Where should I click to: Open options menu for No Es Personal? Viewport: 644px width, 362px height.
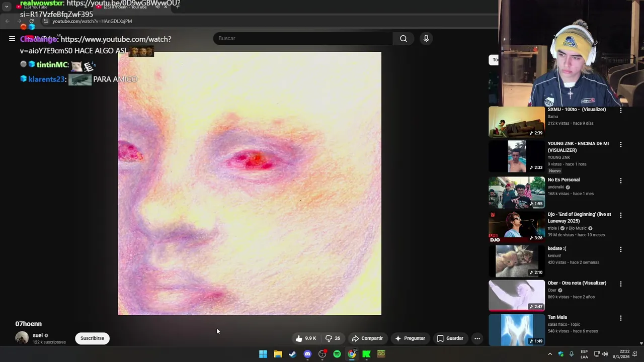click(620, 180)
